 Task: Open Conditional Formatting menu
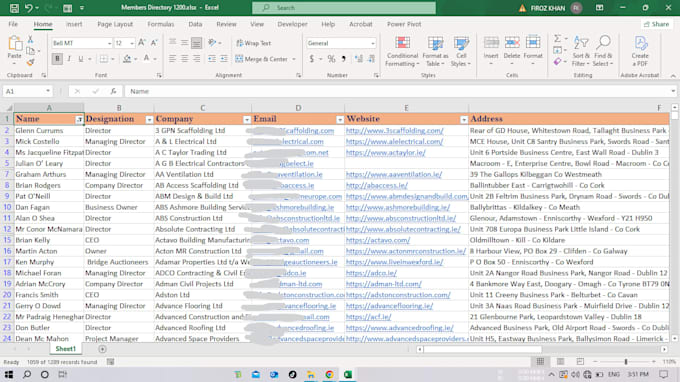pos(402,51)
